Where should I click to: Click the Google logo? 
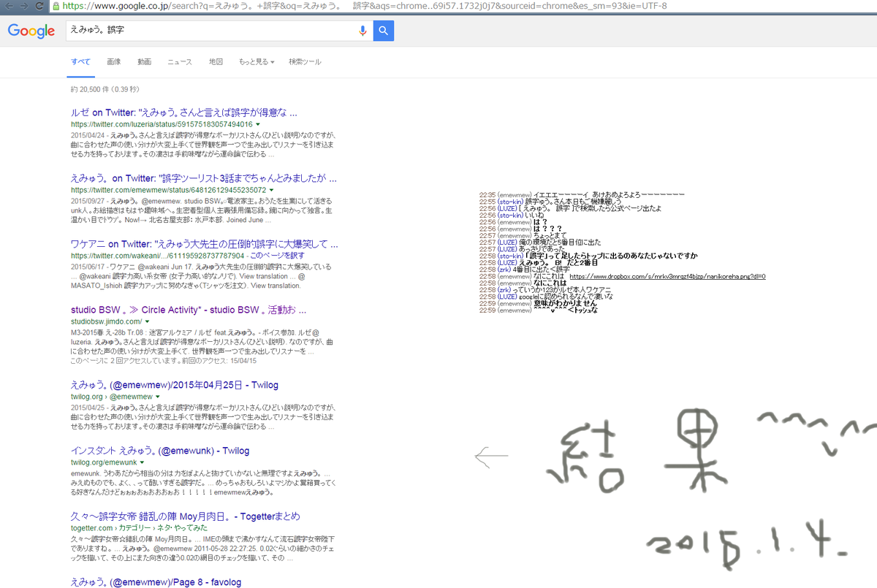pos(31,31)
